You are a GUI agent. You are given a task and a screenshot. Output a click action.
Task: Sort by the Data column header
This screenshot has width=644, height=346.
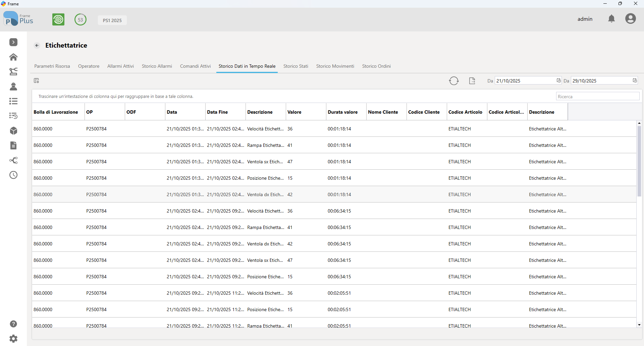(185, 112)
